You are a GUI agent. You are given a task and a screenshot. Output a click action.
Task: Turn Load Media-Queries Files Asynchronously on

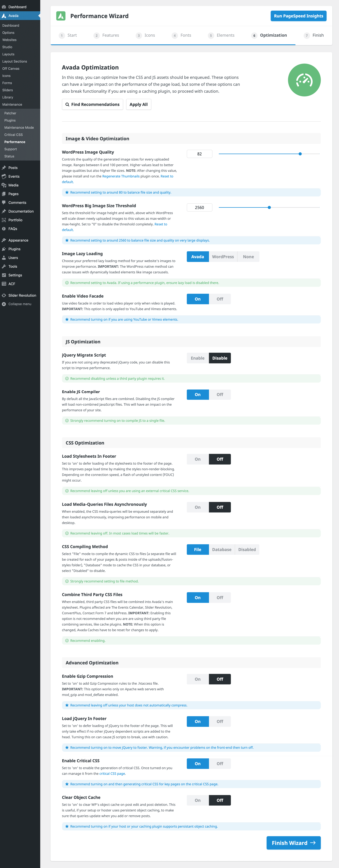tap(198, 507)
